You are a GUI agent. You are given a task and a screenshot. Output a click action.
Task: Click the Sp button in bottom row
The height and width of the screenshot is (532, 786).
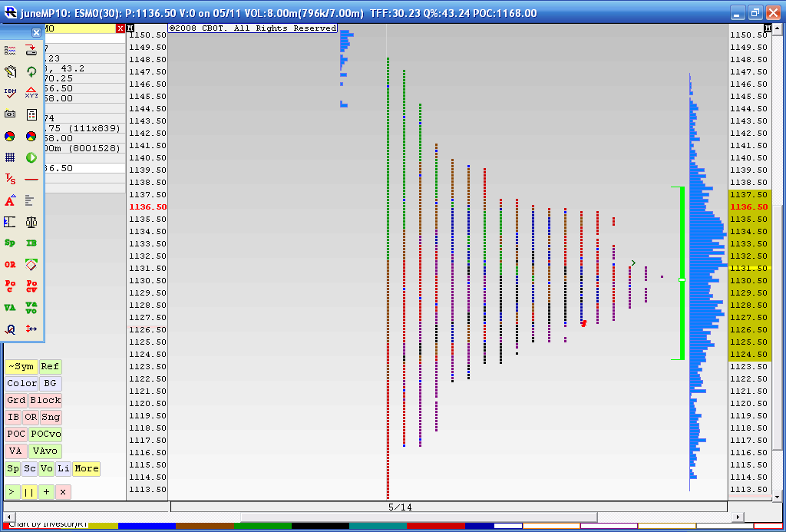13,469
